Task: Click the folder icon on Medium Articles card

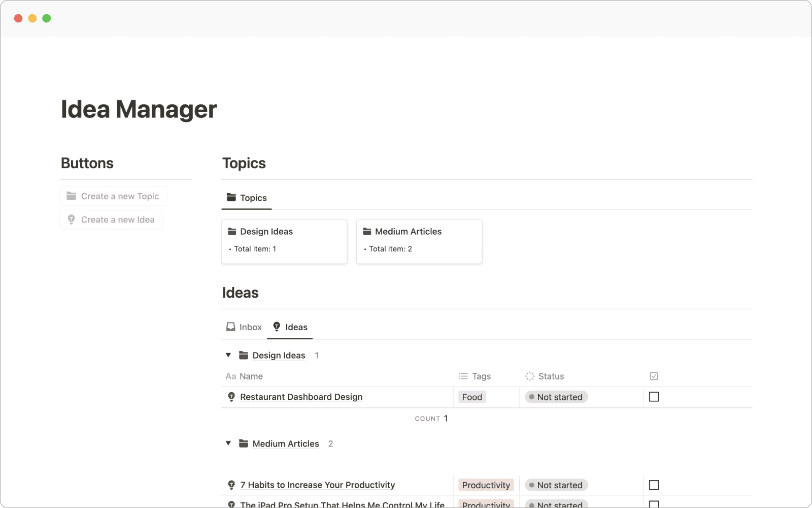Action: [367, 232]
